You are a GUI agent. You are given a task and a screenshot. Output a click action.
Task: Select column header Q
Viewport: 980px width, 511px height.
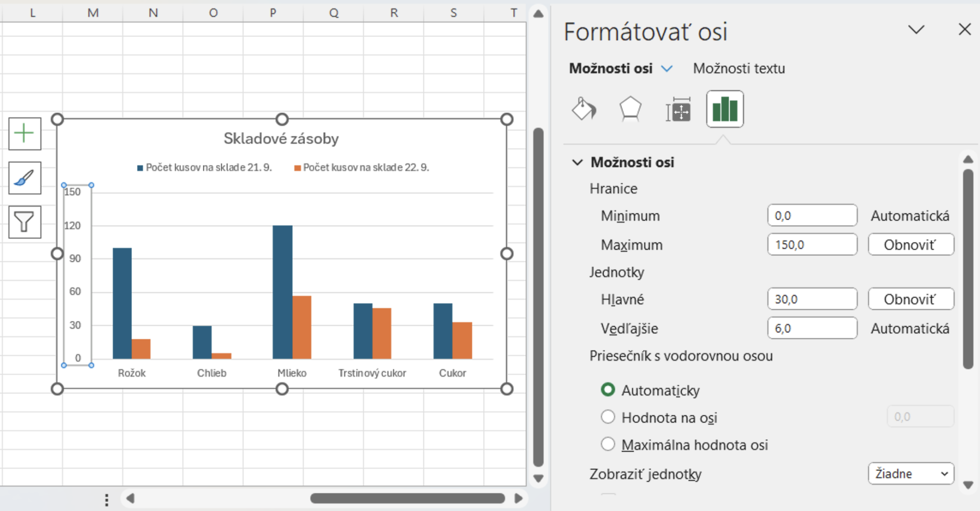pos(333,13)
